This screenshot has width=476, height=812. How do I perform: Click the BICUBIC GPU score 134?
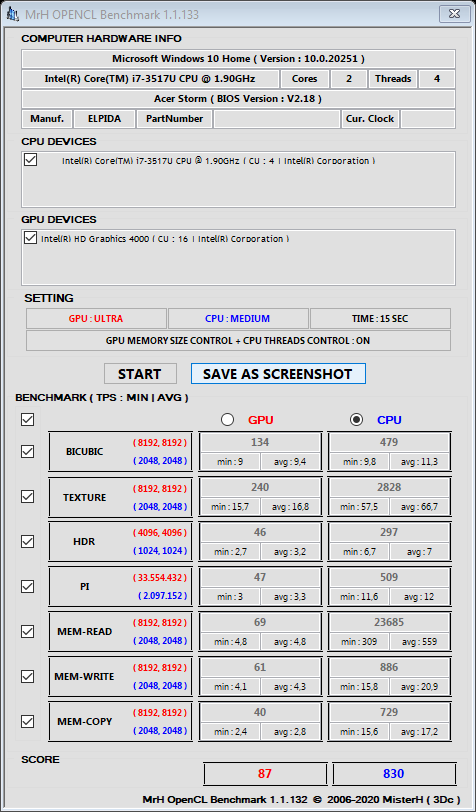point(260,442)
